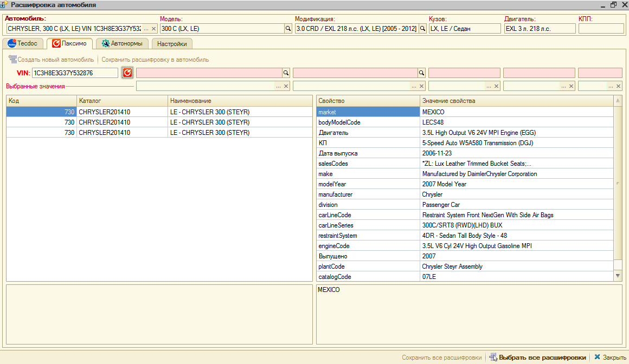
Task: Open ellipsis in fourth Выбранные значения field
Action: 563,86
